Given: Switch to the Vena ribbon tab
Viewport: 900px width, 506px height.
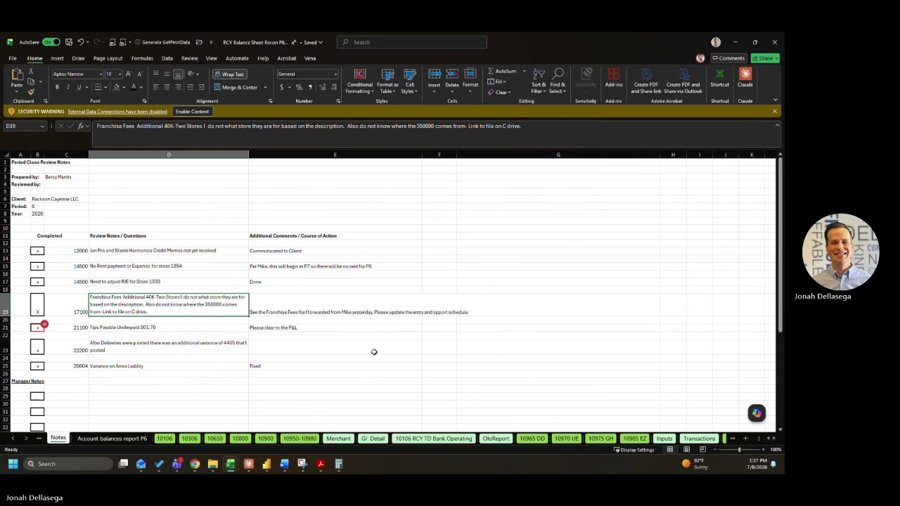Looking at the screenshot, I should (310, 58).
